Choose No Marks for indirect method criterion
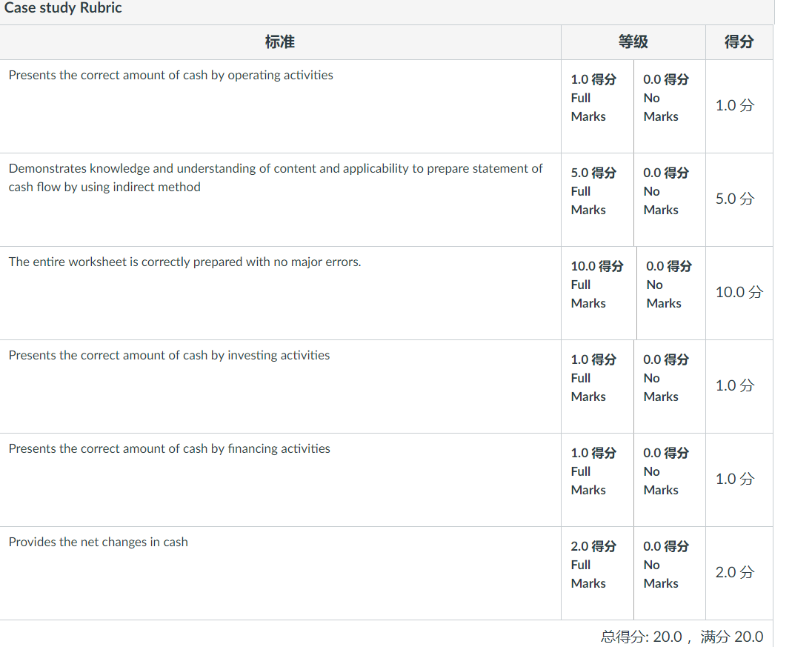The height and width of the screenshot is (647, 812). (x=670, y=199)
